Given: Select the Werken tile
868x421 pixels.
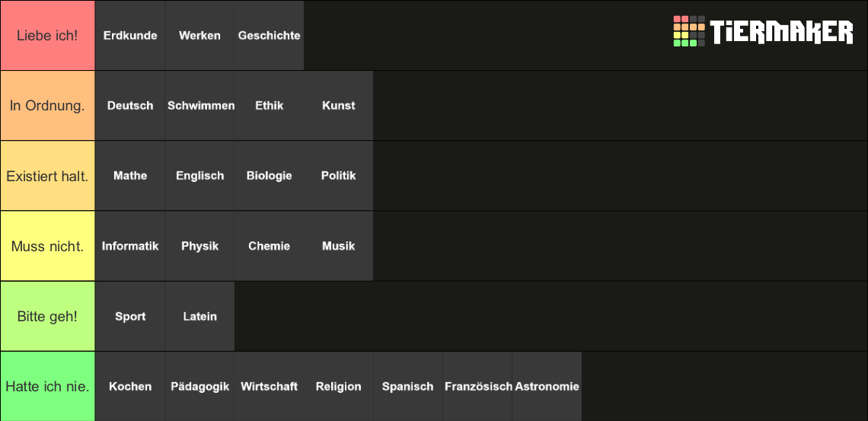Looking at the screenshot, I should pyautogui.click(x=199, y=36).
